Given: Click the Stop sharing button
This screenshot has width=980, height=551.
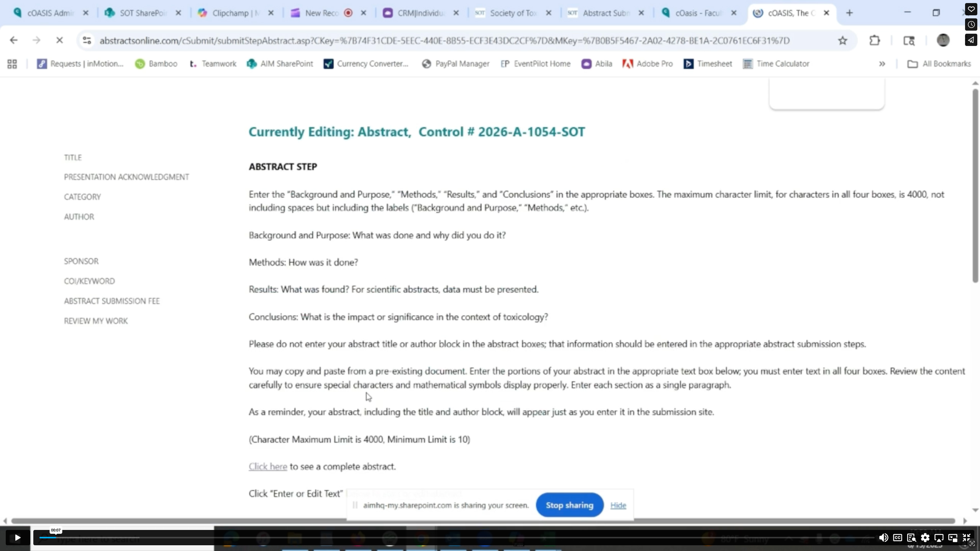Looking at the screenshot, I should 569,505.
